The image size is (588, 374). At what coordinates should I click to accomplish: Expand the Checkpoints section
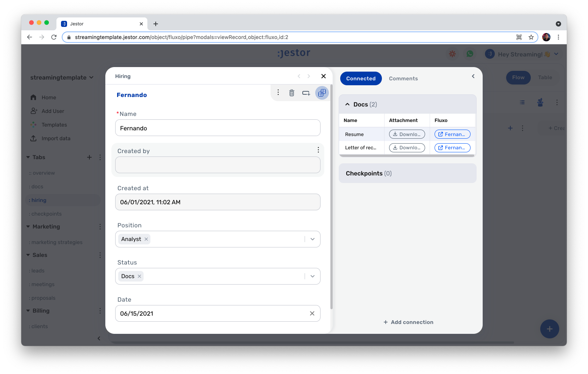[408, 173]
